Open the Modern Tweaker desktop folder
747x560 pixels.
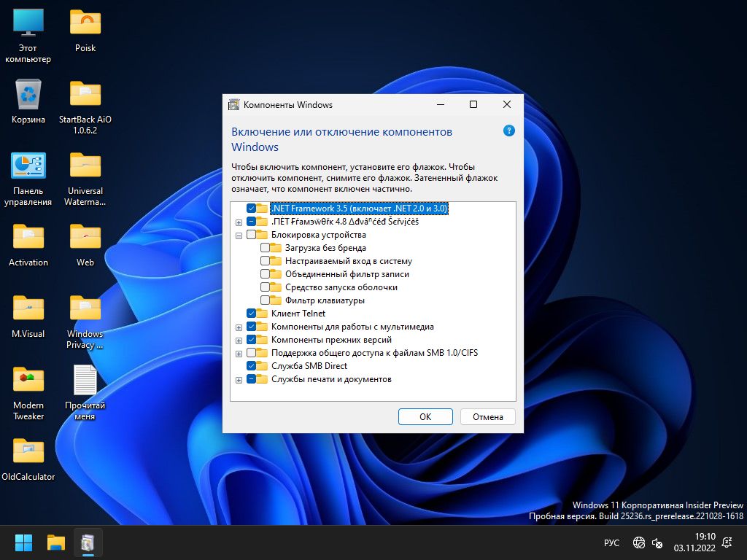coord(28,380)
